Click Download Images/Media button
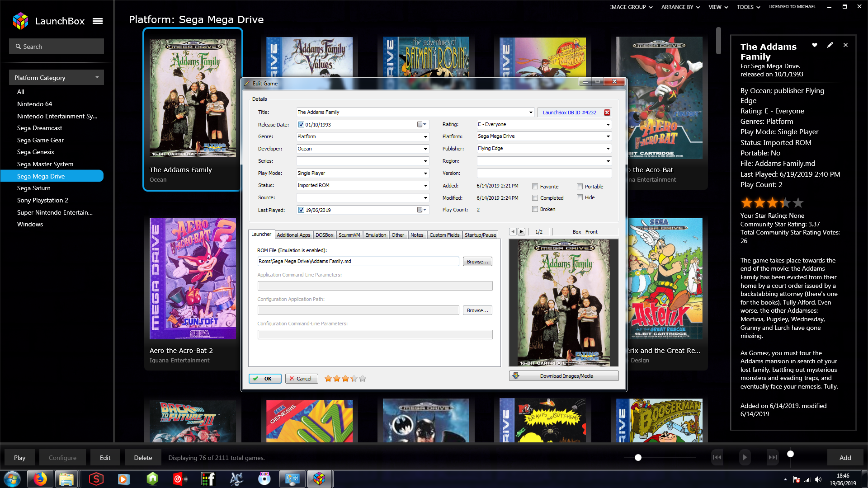This screenshot has height=488, width=868. pos(564,376)
